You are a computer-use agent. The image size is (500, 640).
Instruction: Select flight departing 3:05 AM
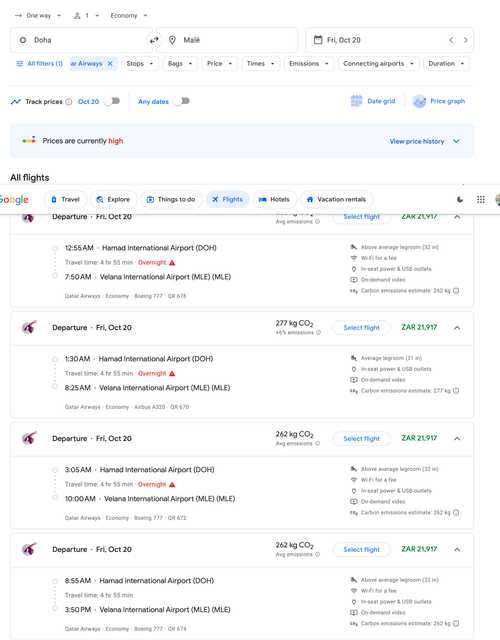click(362, 438)
